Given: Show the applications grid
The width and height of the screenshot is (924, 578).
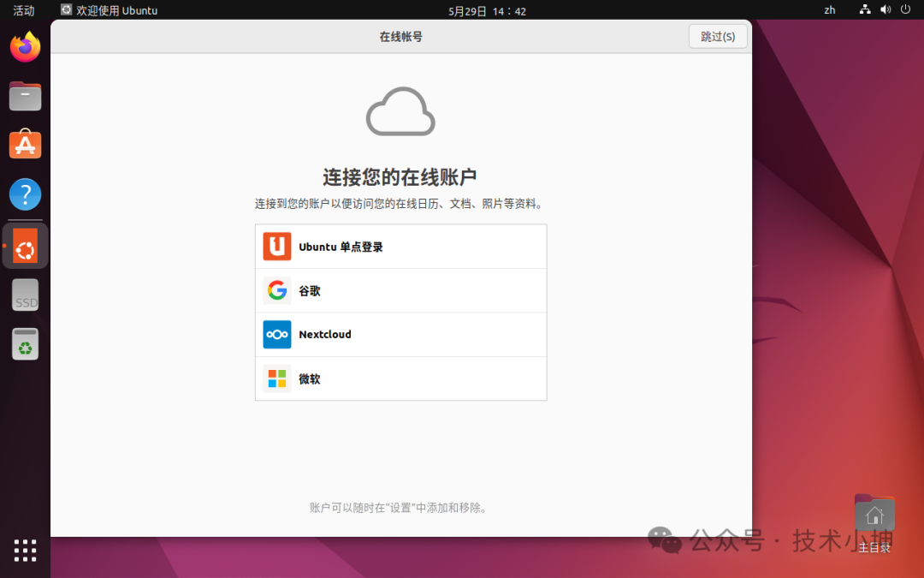Looking at the screenshot, I should (x=25, y=551).
